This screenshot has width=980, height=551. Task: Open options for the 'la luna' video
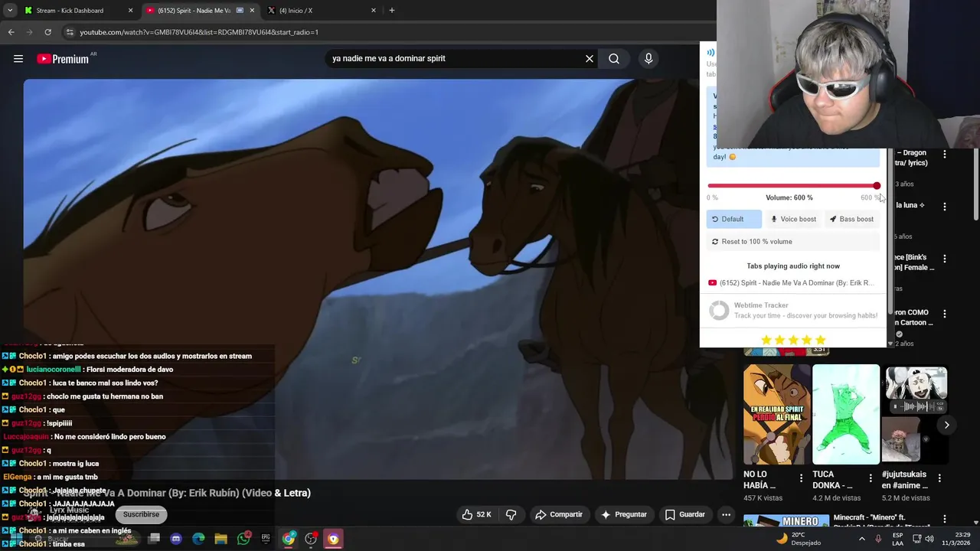coord(945,207)
